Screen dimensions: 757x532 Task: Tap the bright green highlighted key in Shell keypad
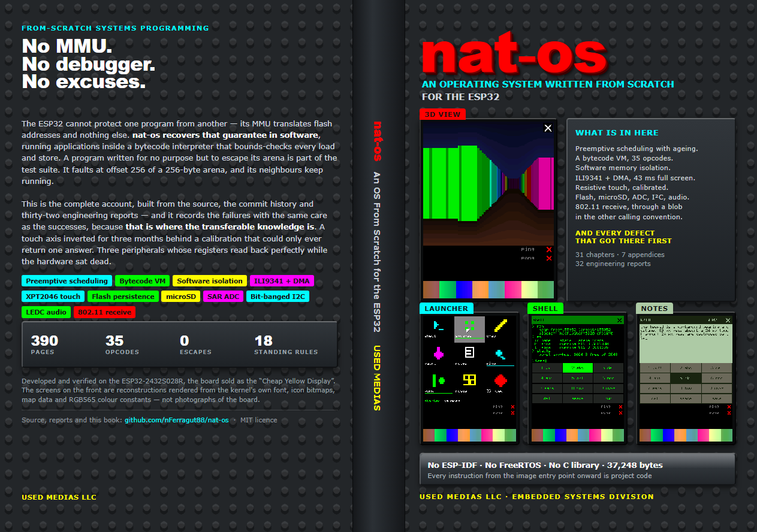tap(577, 368)
